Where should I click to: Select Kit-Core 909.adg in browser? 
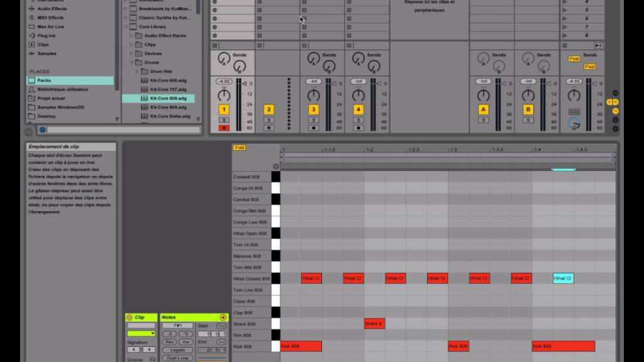tap(168, 107)
